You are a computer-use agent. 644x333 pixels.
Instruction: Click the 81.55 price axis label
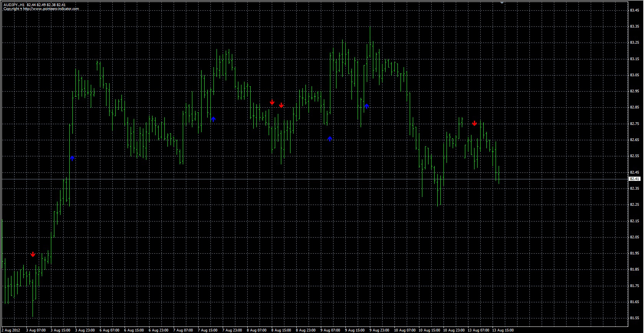click(x=634, y=318)
